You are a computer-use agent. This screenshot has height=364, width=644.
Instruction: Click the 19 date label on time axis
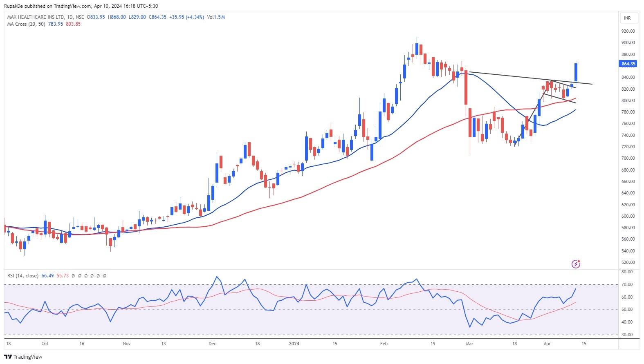(x=433, y=344)
